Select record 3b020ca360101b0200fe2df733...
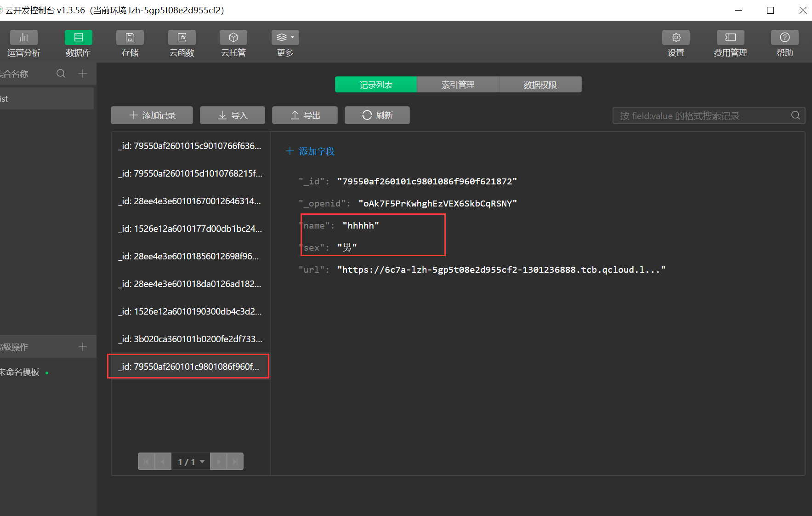812x516 pixels. pyautogui.click(x=190, y=339)
